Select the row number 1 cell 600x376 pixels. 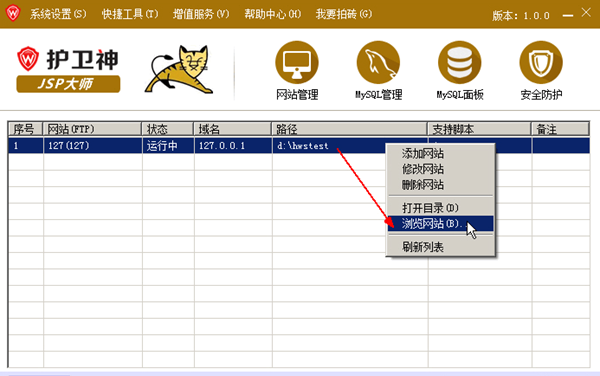coord(26,146)
